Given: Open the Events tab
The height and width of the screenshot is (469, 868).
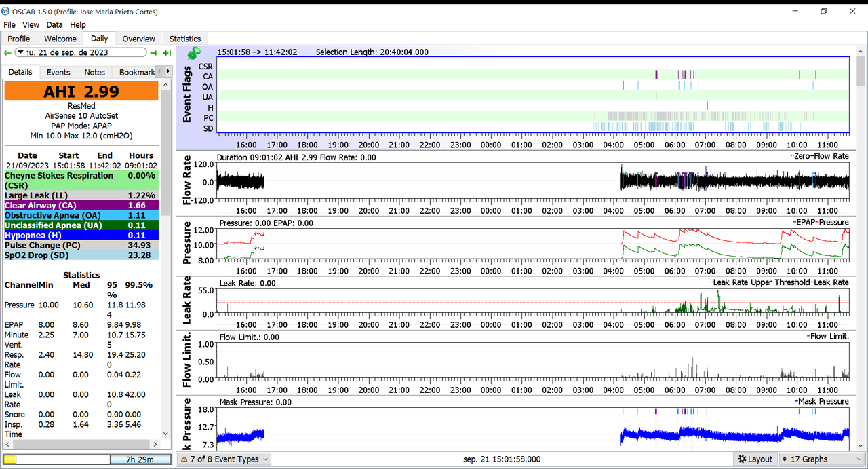Looking at the screenshot, I should 58,72.
